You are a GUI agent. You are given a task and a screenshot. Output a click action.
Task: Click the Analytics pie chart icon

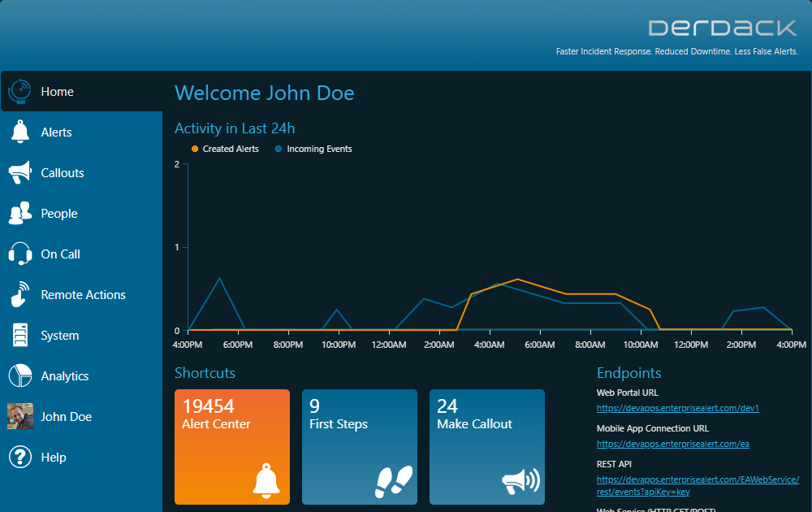click(x=20, y=375)
